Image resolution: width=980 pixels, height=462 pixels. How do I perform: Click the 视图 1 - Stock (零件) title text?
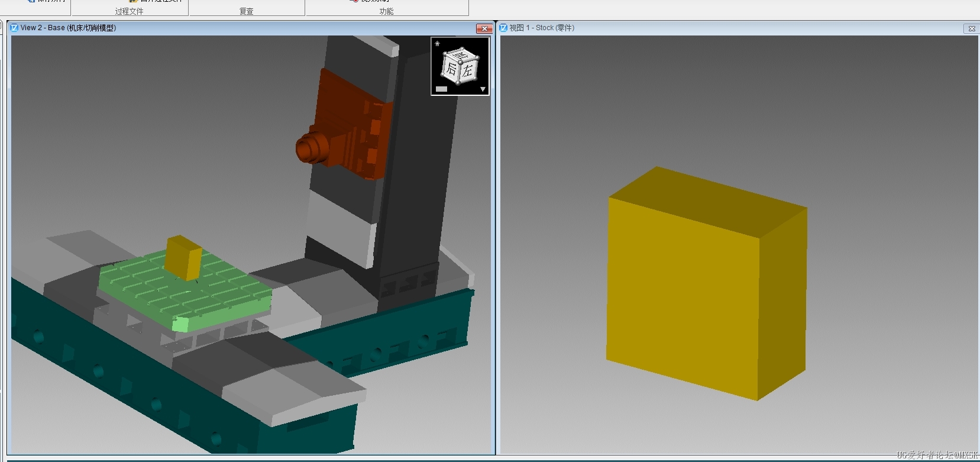(x=542, y=28)
